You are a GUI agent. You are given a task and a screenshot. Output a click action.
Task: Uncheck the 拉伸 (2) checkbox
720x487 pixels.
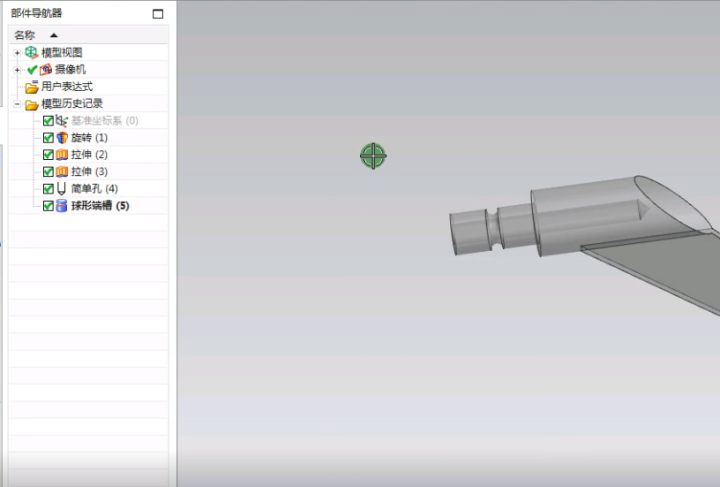[x=48, y=155]
